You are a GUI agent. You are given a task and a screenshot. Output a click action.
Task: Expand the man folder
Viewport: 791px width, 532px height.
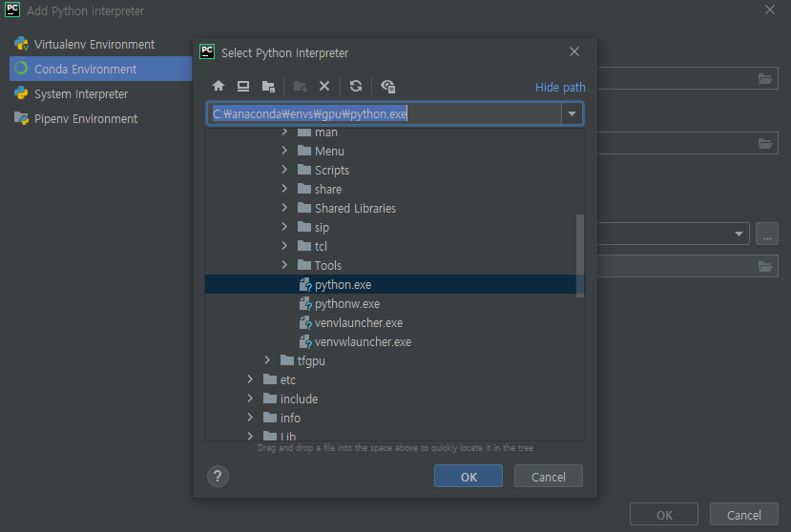284,133
